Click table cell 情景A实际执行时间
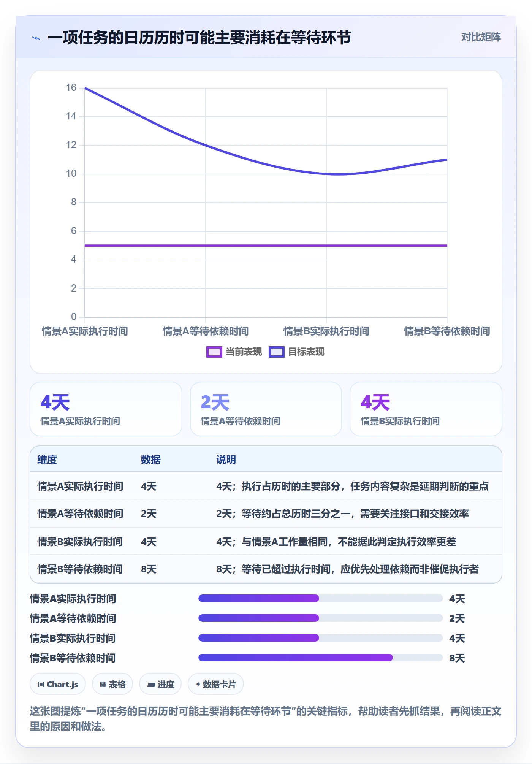The image size is (532, 764). (80, 486)
